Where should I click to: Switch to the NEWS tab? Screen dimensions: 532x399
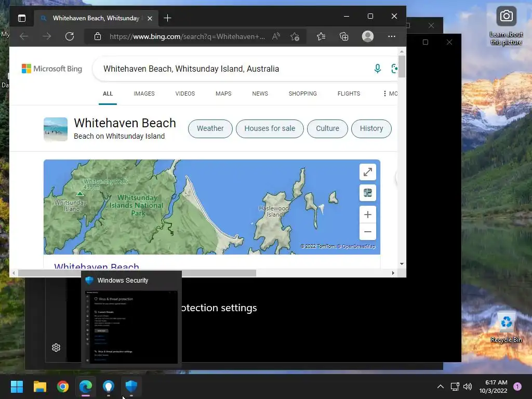pos(260,94)
